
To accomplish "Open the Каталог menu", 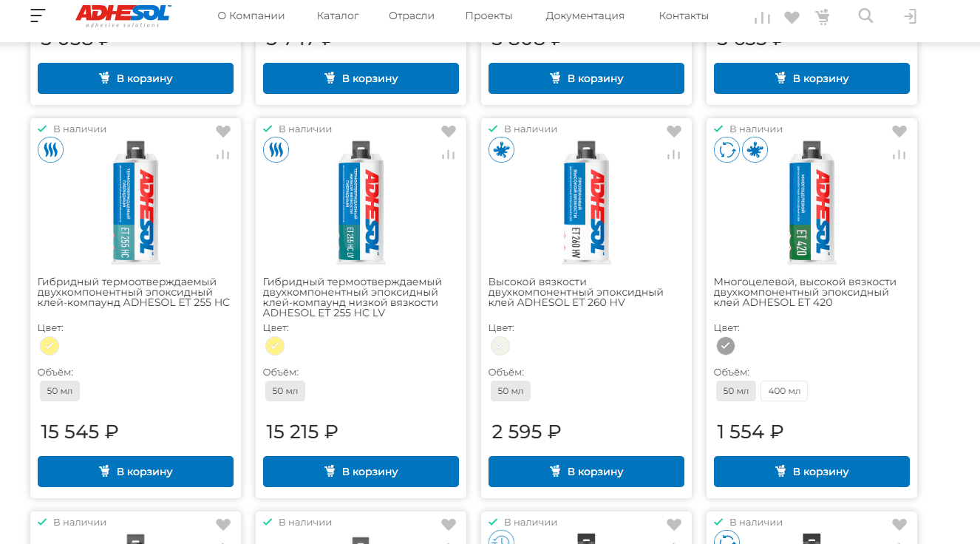I will click(x=337, y=16).
